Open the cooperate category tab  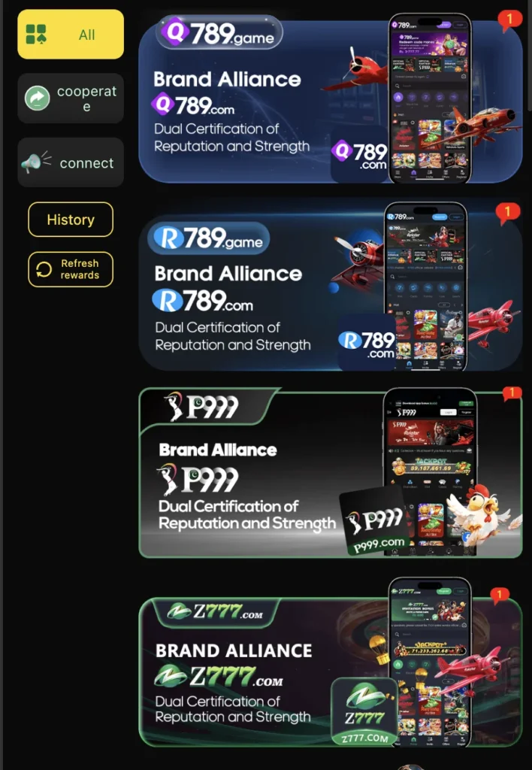click(x=71, y=99)
